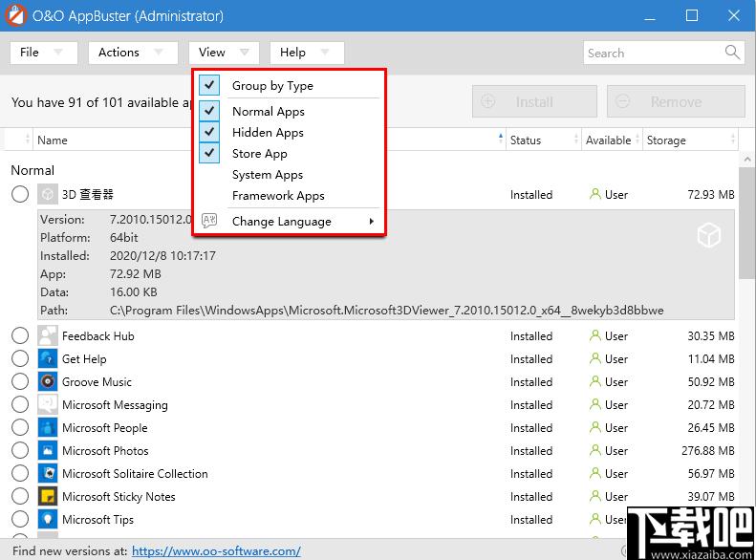Click Installed status for Microsoft Tips
The height and width of the screenshot is (560, 756).
click(x=531, y=520)
